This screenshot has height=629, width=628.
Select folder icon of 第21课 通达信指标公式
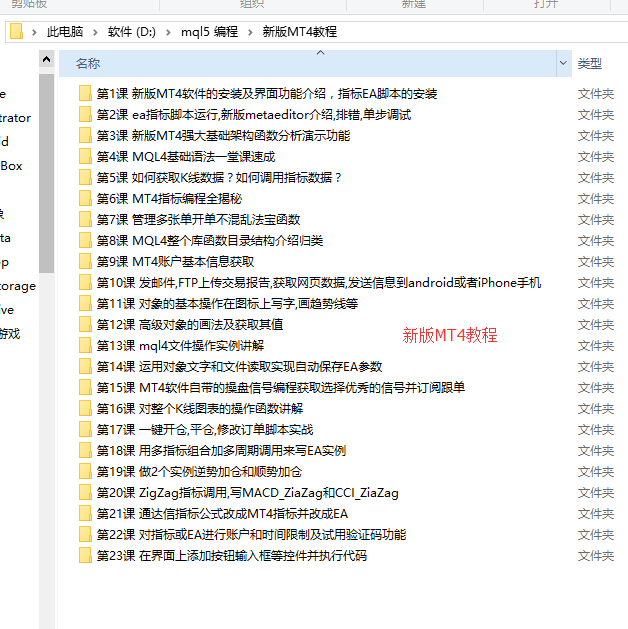85,513
